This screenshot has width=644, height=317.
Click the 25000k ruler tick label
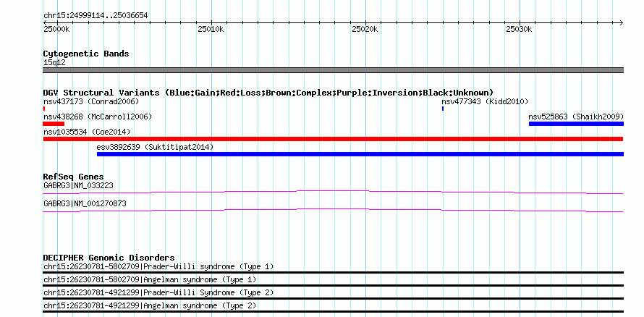56,29
